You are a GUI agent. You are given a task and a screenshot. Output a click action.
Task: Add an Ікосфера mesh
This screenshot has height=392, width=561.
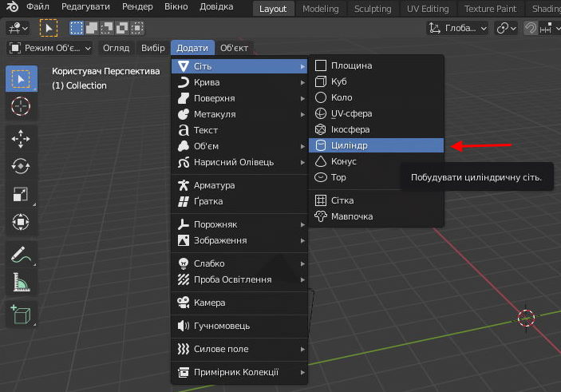[376, 129]
